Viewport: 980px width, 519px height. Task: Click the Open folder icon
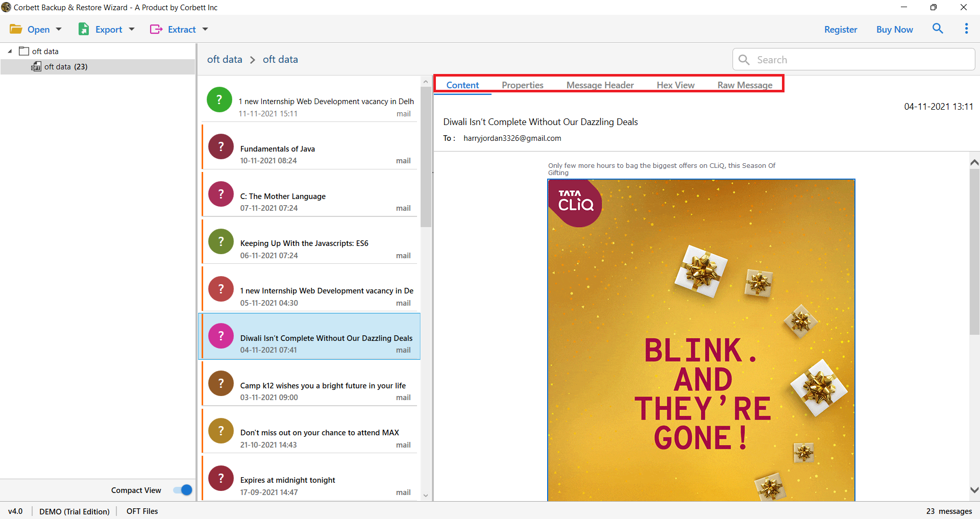coord(16,29)
